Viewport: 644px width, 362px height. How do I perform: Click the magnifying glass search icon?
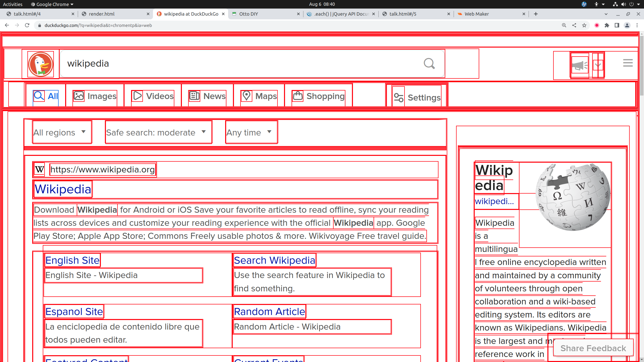429,64
